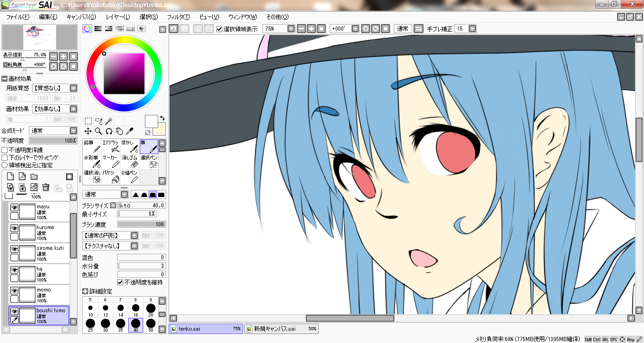This screenshot has height=343, width=644.
Task: Activate the hand pan tool
Action: pos(119,131)
